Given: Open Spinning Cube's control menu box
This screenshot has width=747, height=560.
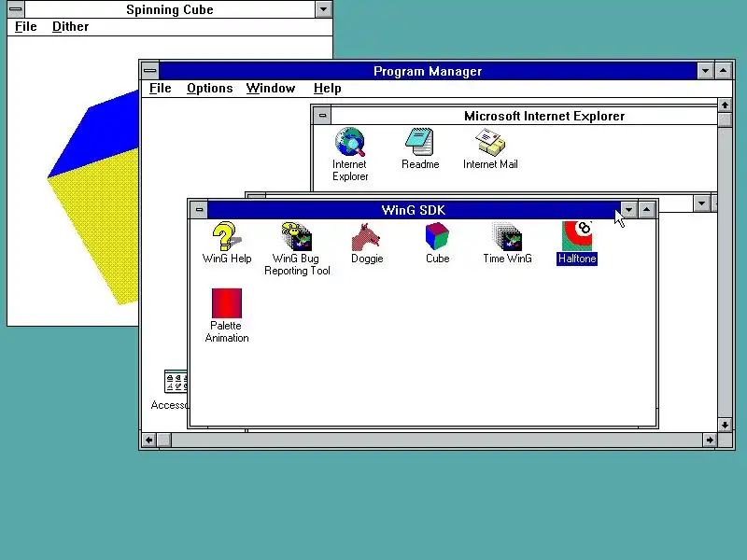Looking at the screenshot, I should click(16, 9).
